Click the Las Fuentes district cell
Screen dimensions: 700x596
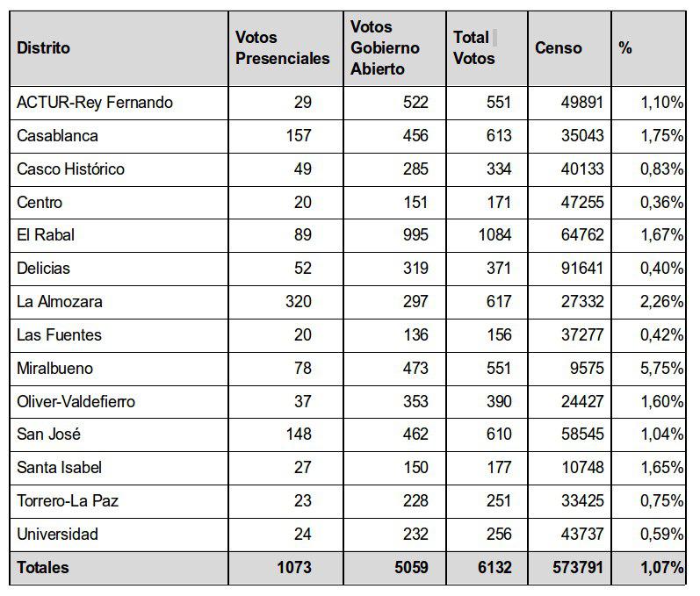(x=60, y=335)
